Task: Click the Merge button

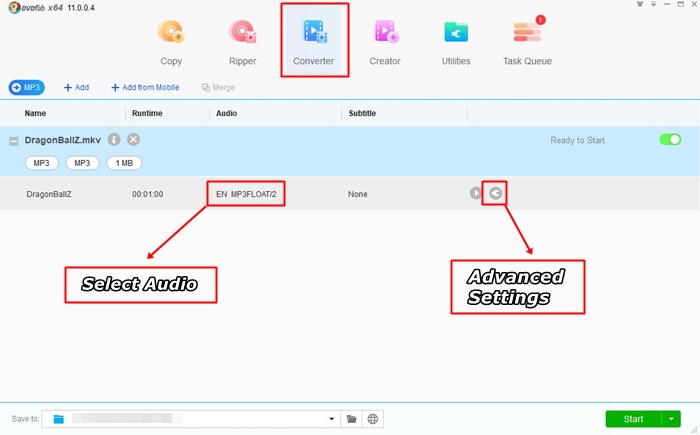Action: (218, 88)
